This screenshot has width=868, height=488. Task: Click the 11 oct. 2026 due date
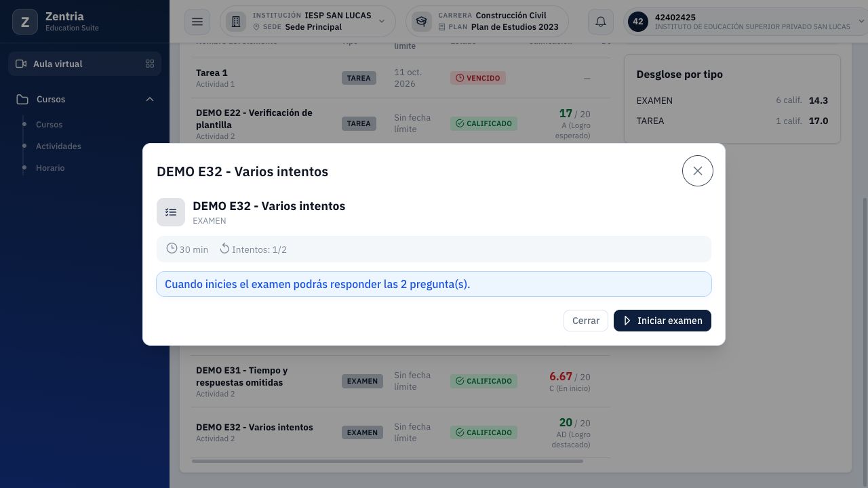point(408,78)
